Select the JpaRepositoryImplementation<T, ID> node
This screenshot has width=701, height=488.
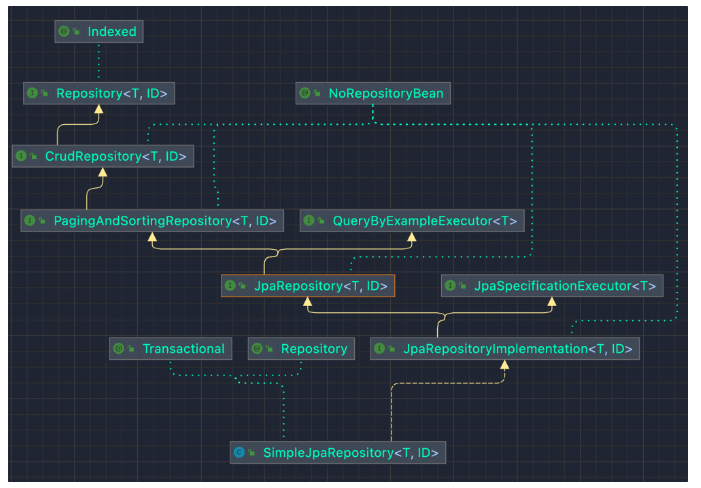click(505, 349)
